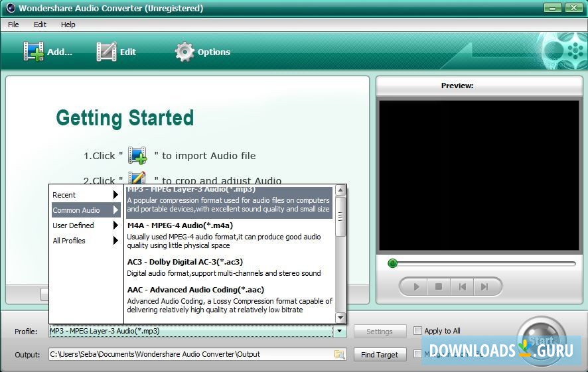Click the round Start button
The height and width of the screenshot is (372, 588).
541,343
